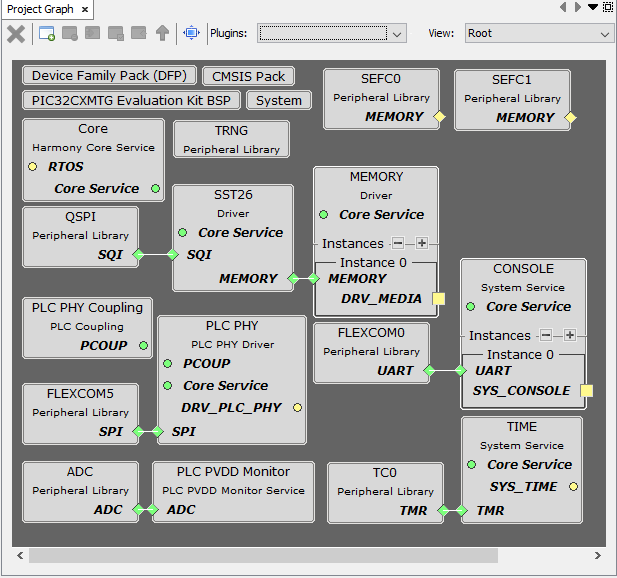Screen dimensions: 617x578
Task: Open the View Root dropdown
Action: point(538,34)
